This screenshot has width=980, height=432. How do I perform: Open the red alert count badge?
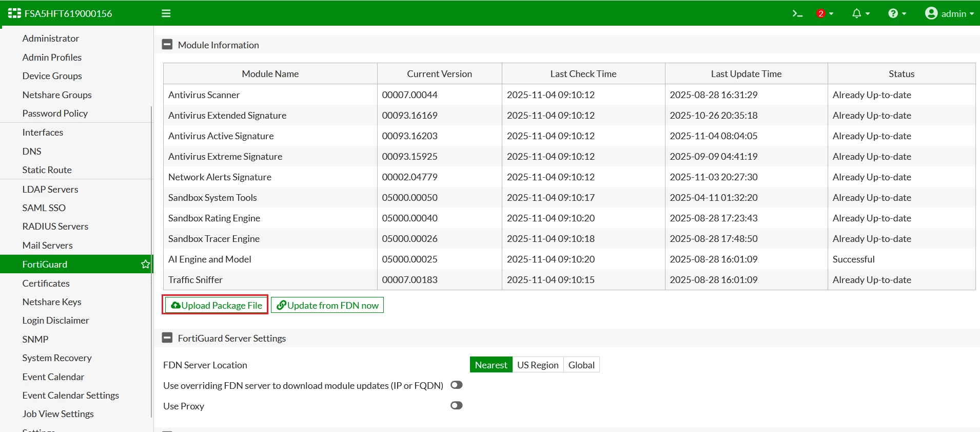tap(821, 14)
